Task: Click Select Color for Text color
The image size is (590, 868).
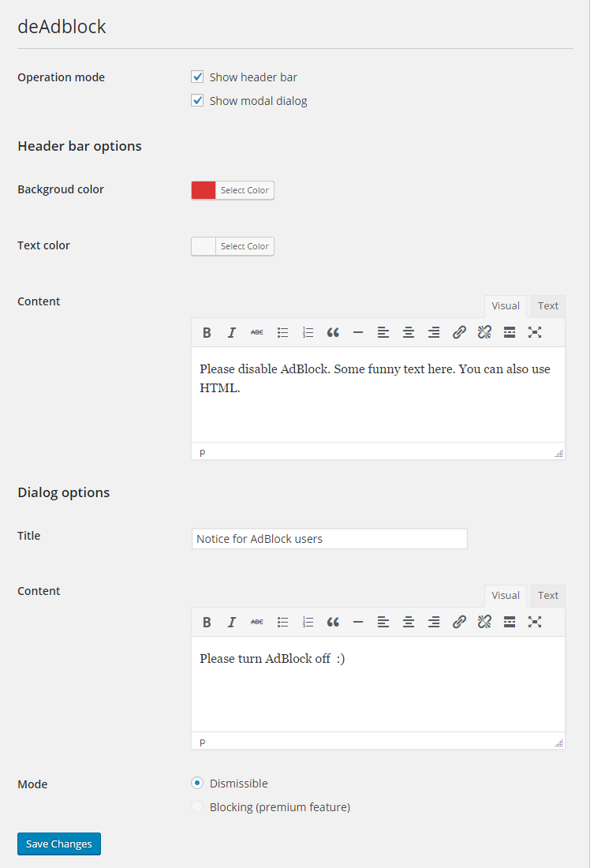Action: tap(245, 246)
